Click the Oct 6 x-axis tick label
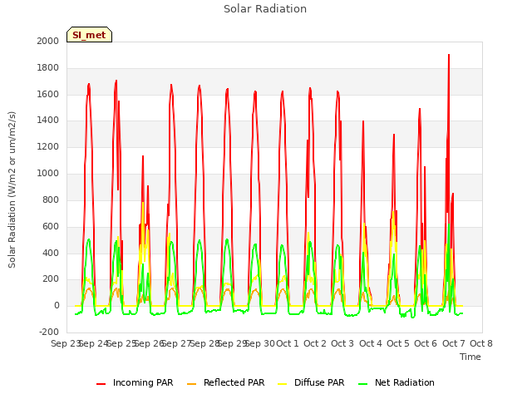The width and height of the screenshot is (532, 399). click(x=426, y=343)
